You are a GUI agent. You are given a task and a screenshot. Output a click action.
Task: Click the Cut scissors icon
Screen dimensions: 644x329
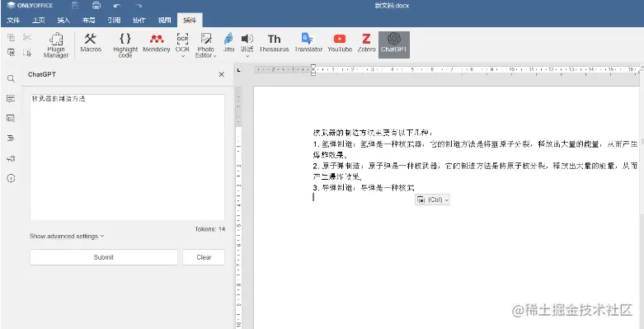27,38
